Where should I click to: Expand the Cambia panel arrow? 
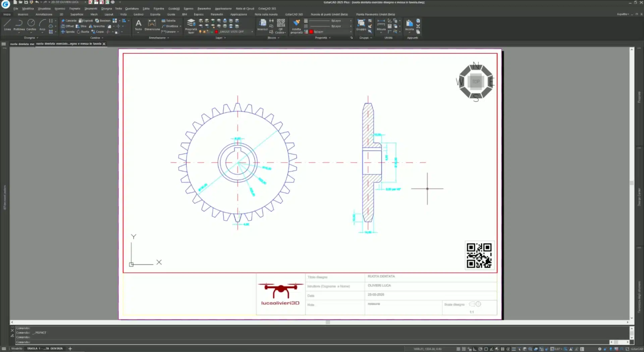(102, 38)
